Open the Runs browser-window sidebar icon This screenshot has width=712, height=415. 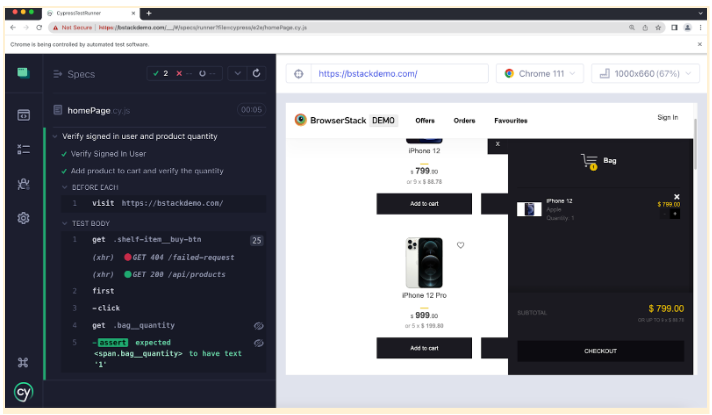(24, 115)
